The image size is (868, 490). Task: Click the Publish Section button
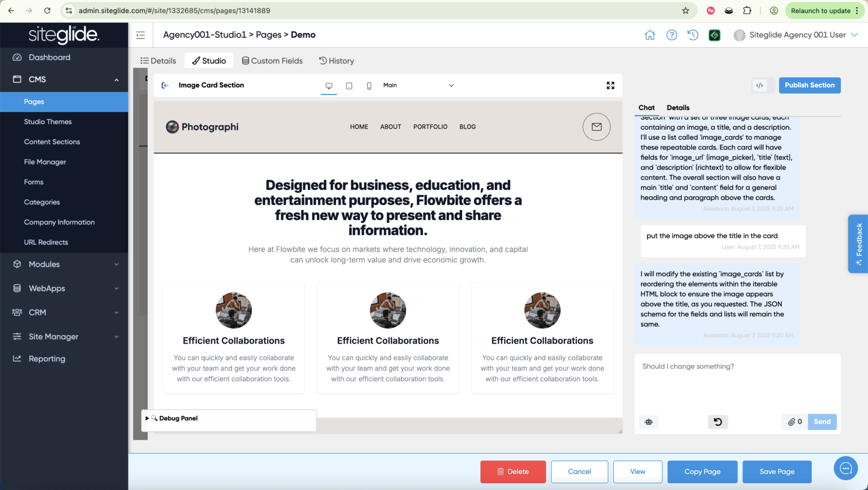810,85
